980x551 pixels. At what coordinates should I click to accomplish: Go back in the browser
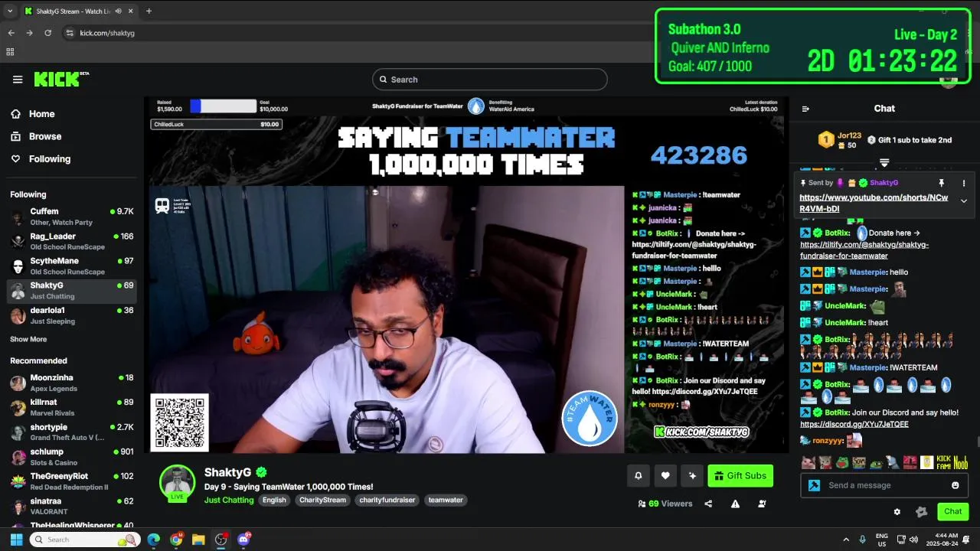tap(11, 33)
